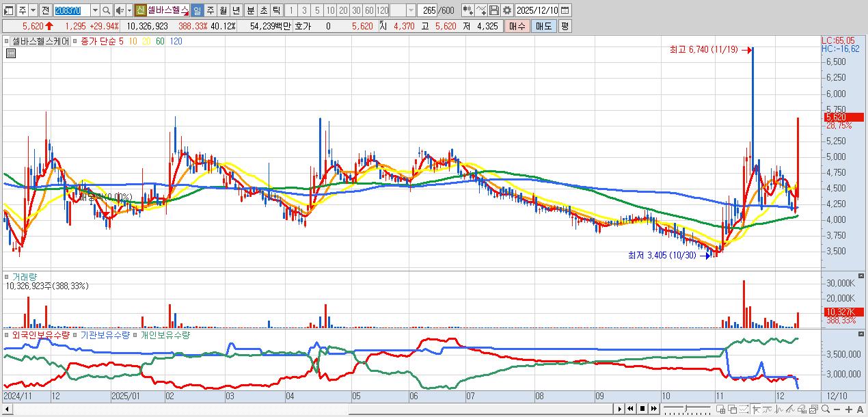Click the 평 button
Screen dimensions: 868x417
point(565,26)
